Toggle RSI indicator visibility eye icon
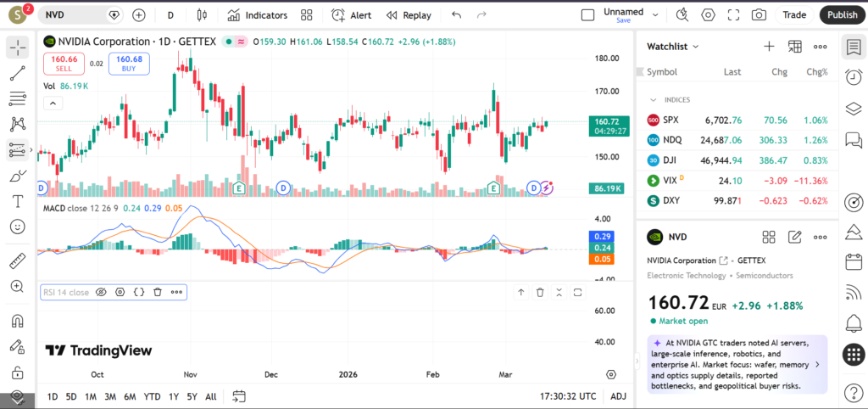868x409 pixels. [101, 292]
